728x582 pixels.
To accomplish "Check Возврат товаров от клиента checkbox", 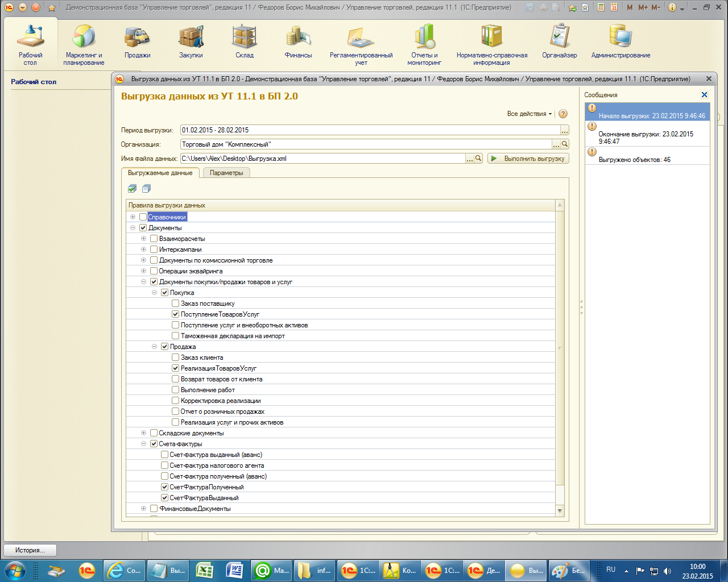I will [176, 379].
